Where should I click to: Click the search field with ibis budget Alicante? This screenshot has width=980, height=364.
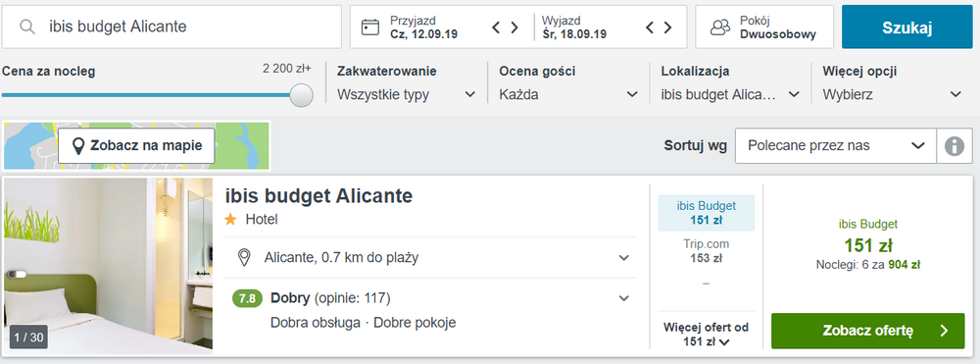click(171, 26)
